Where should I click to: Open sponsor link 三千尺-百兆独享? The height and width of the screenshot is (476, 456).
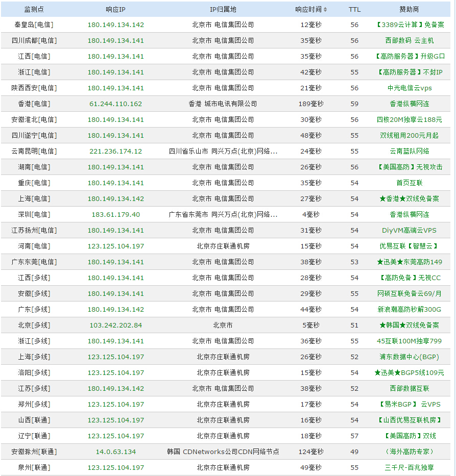click(x=409, y=467)
